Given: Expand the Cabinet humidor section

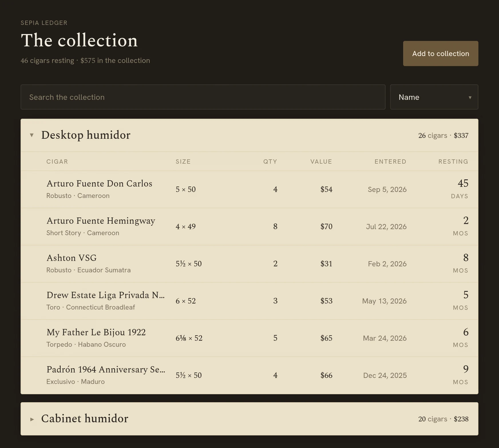Looking at the screenshot, I should pos(249,419).
